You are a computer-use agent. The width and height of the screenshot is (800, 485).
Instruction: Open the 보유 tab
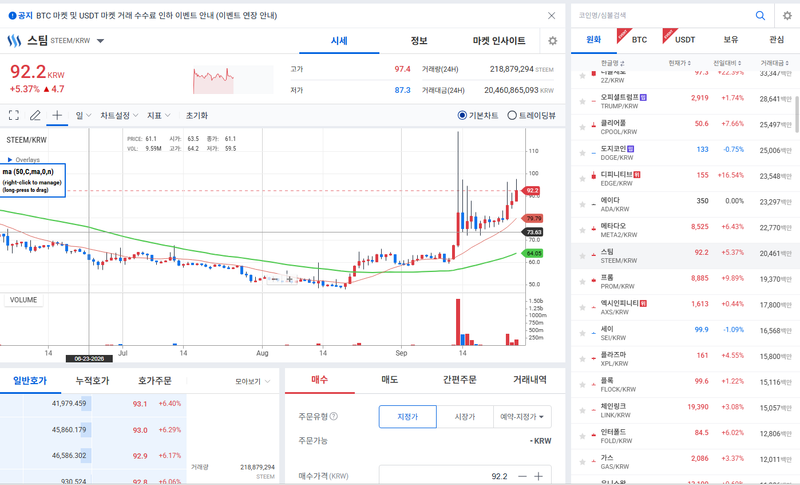(731, 40)
